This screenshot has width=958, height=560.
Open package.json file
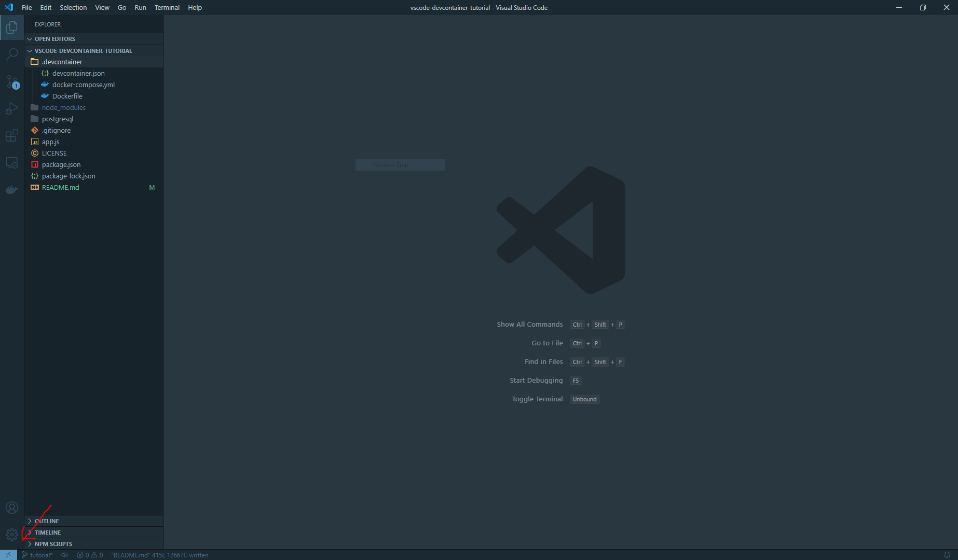point(93,164)
